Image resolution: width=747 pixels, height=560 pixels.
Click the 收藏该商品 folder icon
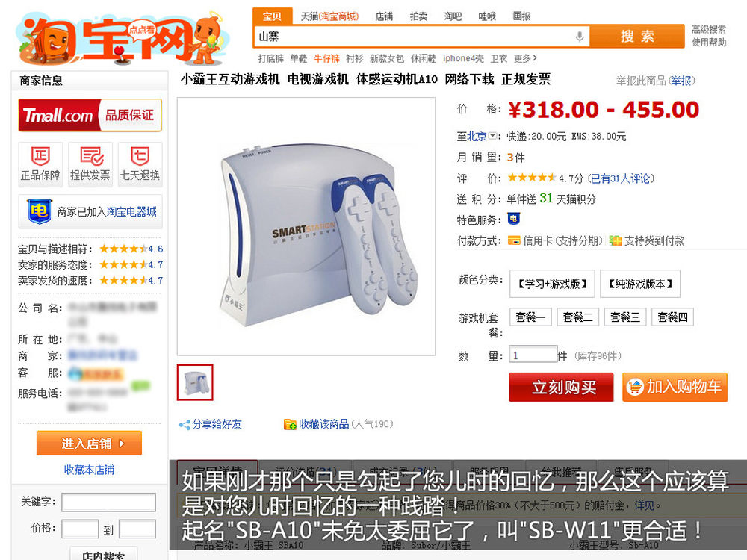coord(290,424)
